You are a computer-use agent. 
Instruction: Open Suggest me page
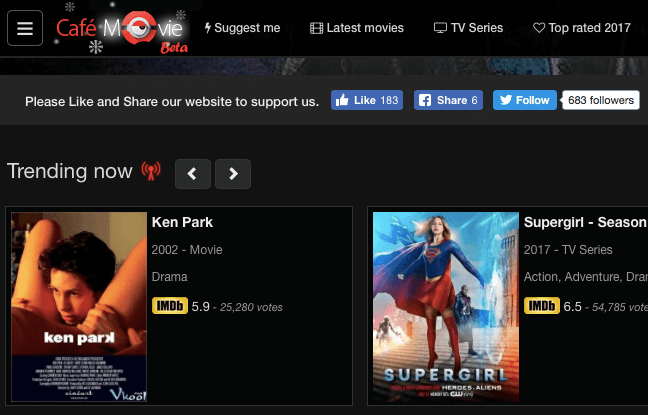[x=243, y=28]
